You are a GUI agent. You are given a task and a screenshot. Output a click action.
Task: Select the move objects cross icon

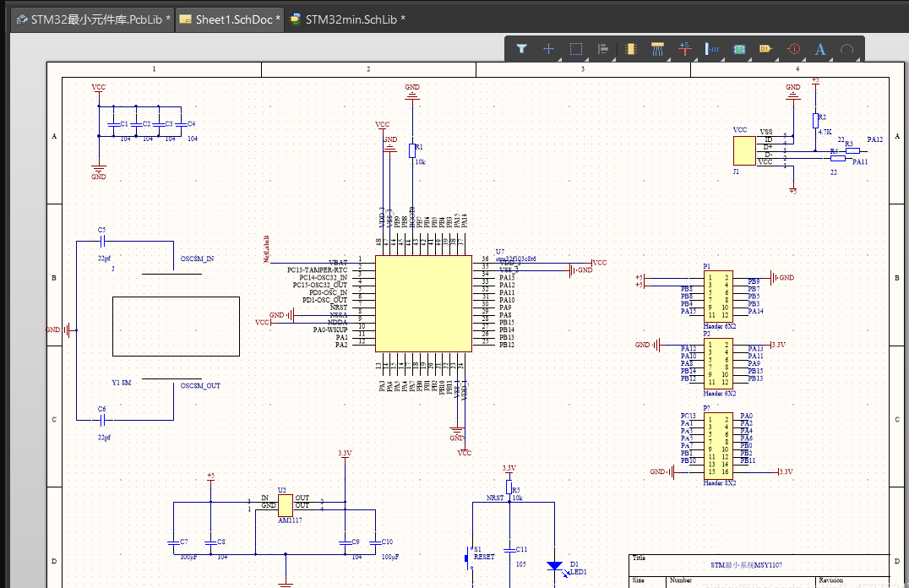(x=548, y=49)
